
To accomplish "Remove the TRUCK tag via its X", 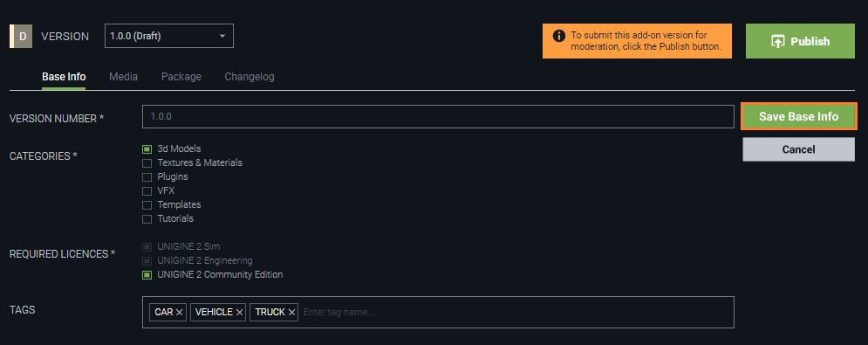I will pyautogui.click(x=291, y=313).
